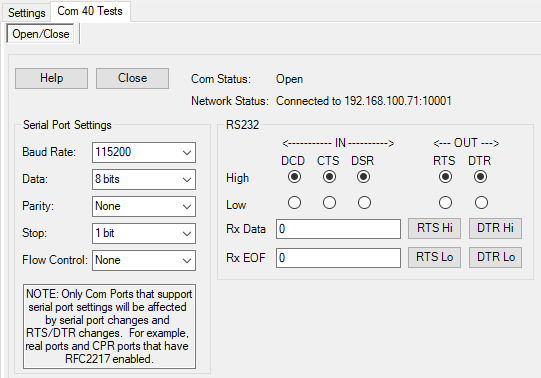Click the 'High' row label

pyautogui.click(x=237, y=178)
